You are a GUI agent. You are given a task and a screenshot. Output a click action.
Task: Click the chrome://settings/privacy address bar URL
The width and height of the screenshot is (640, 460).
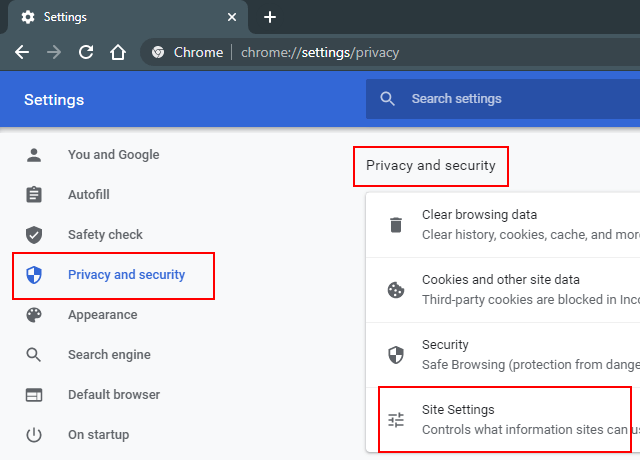click(x=320, y=53)
